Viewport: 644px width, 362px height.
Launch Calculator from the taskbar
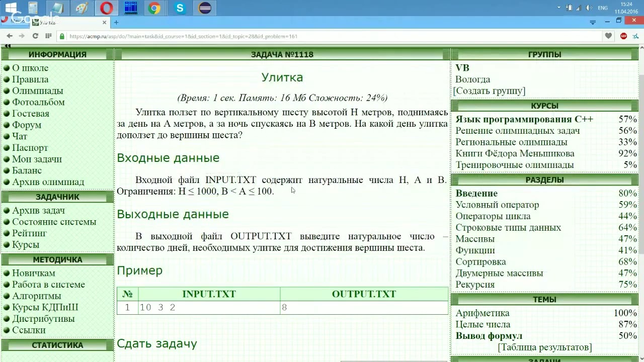33,8
